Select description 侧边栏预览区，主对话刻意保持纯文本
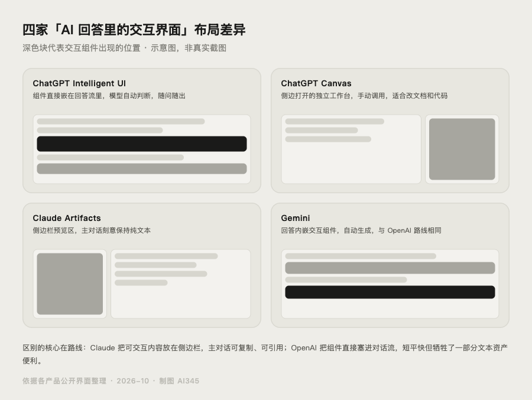532x400 pixels. (x=92, y=230)
